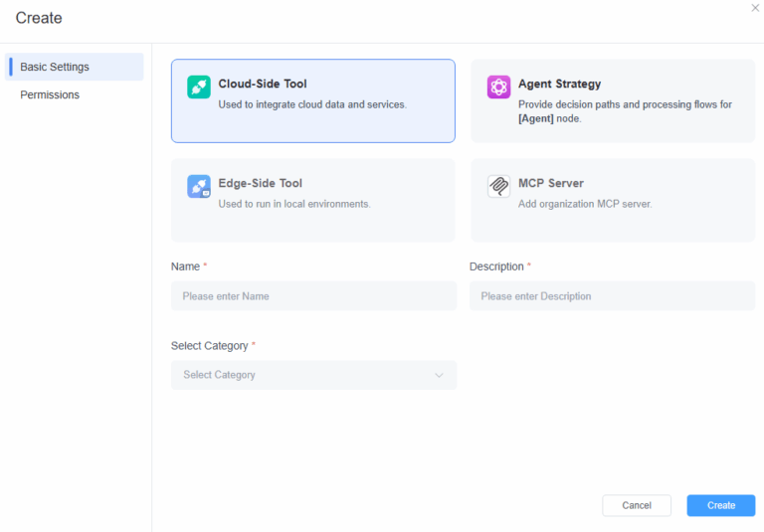The width and height of the screenshot is (764, 532).
Task: Click the Select Category field label
Action: 210,346
